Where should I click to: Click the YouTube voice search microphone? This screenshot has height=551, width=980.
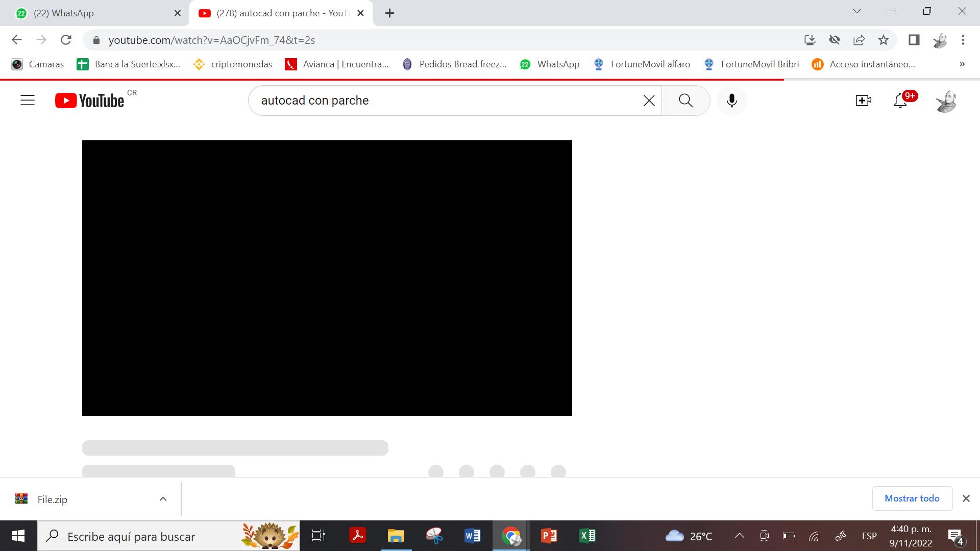tap(731, 101)
